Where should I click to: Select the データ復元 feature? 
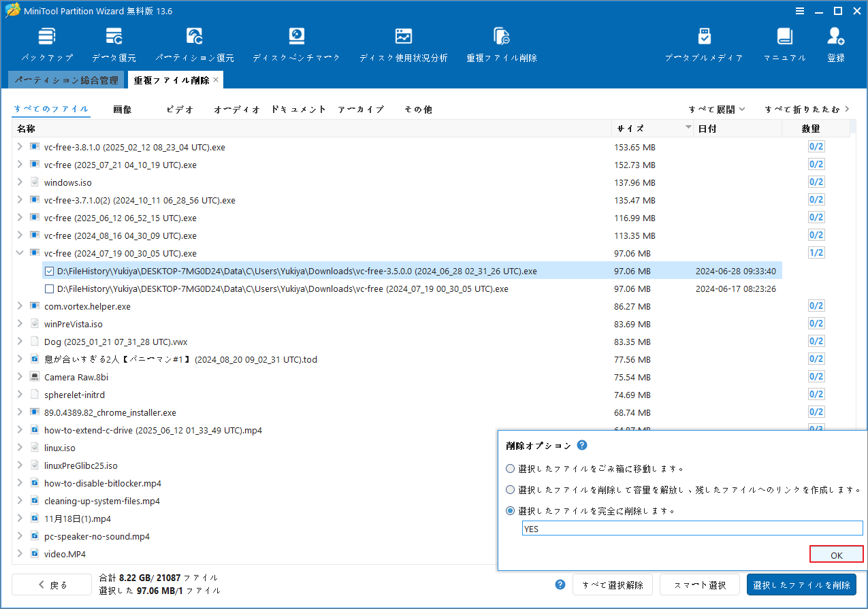113,42
